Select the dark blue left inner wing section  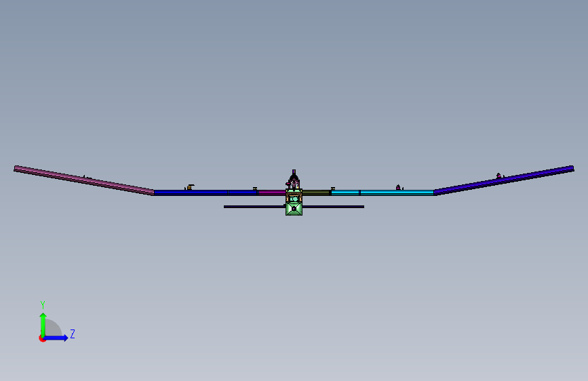(x=205, y=193)
